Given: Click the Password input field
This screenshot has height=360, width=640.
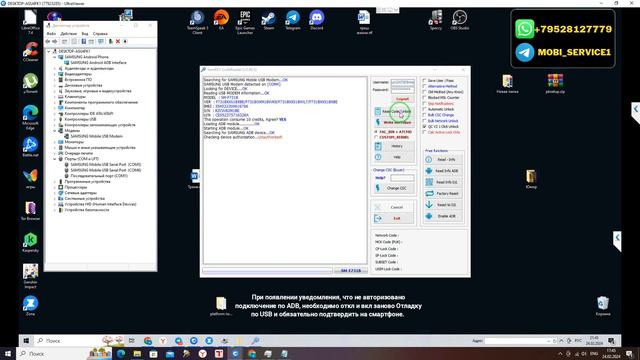Looking at the screenshot, I should pyautogui.click(x=402, y=89).
